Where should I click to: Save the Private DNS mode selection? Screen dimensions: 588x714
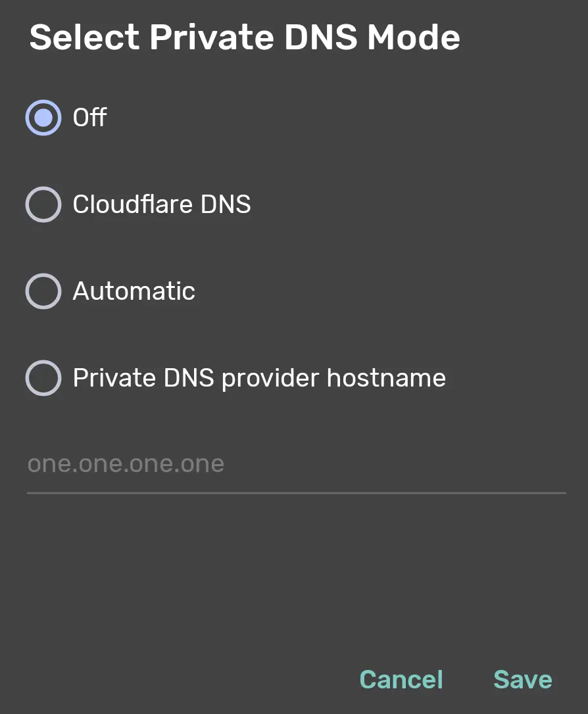pyautogui.click(x=523, y=679)
